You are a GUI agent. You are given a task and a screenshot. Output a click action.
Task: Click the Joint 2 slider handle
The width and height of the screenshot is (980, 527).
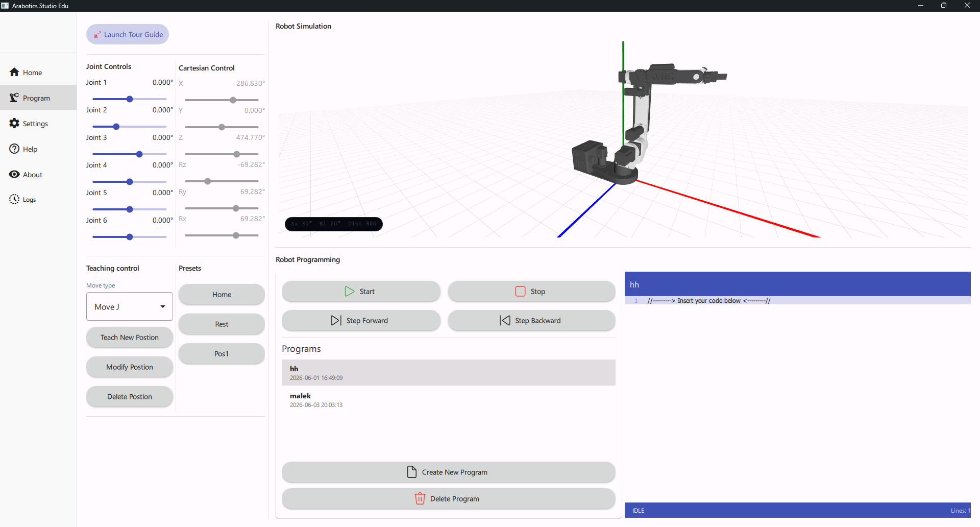(x=116, y=127)
